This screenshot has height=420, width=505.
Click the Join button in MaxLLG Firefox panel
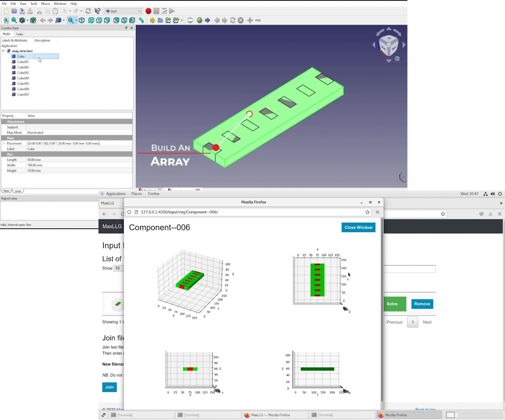(109, 387)
